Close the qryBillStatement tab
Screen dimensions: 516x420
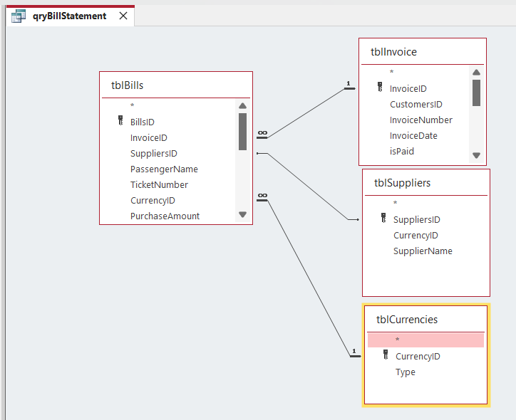coord(123,16)
